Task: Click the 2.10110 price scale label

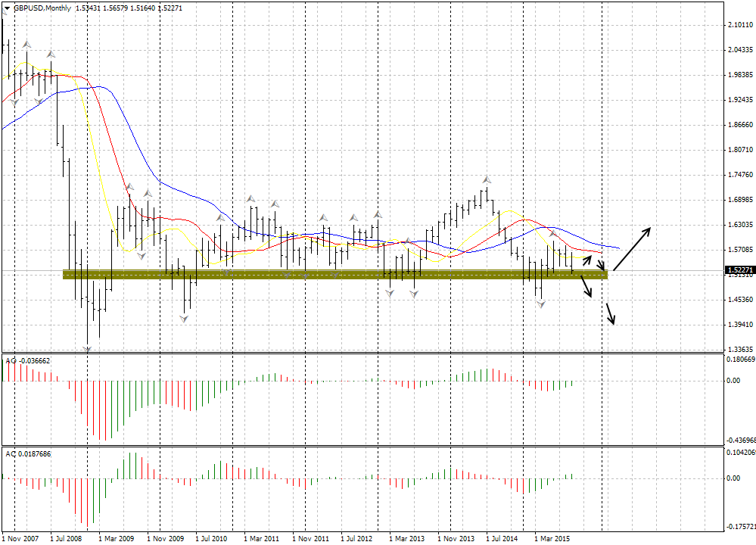Action: click(x=739, y=25)
